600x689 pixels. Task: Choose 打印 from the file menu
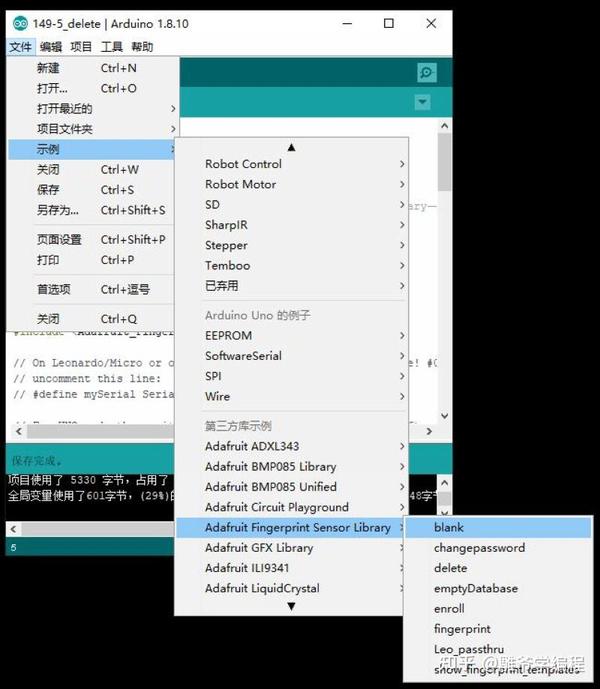tap(92, 260)
